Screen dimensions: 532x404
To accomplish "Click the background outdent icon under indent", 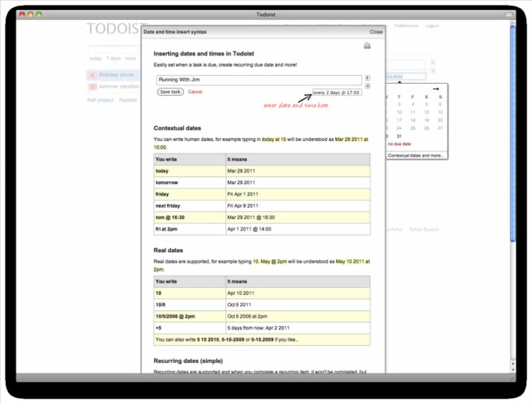I will point(433,70).
